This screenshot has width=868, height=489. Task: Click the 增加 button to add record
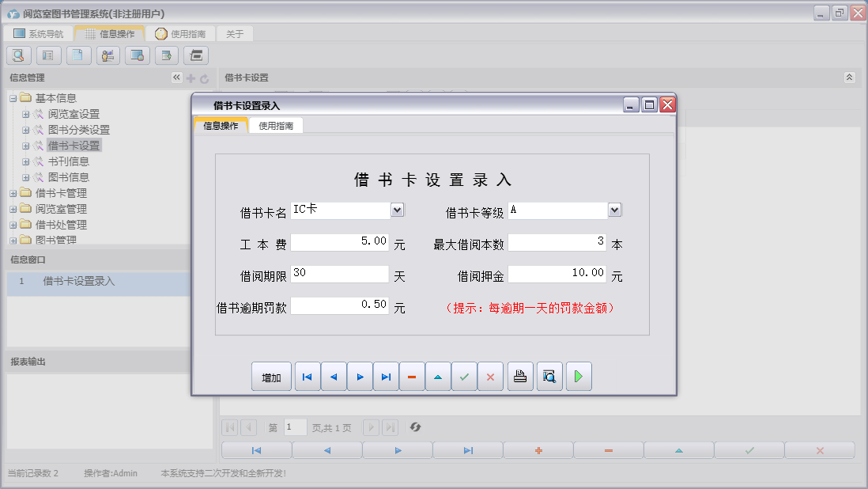pyautogui.click(x=271, y=376)
